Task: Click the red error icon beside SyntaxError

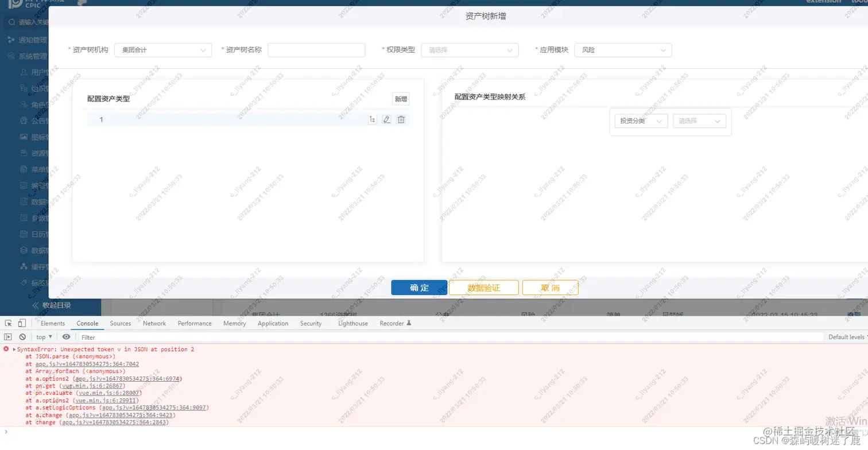Action: tap(6, 349)
